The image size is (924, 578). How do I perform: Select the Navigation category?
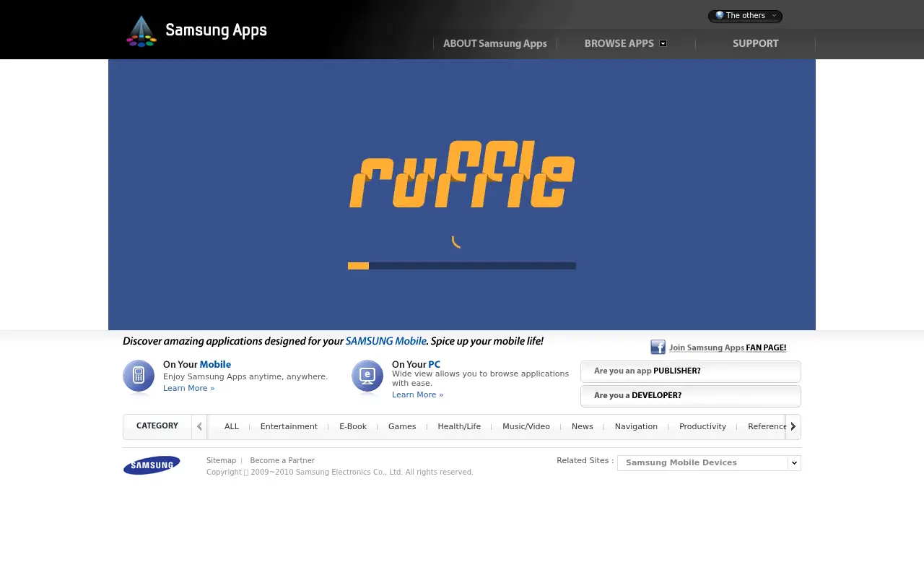point(636,426)
